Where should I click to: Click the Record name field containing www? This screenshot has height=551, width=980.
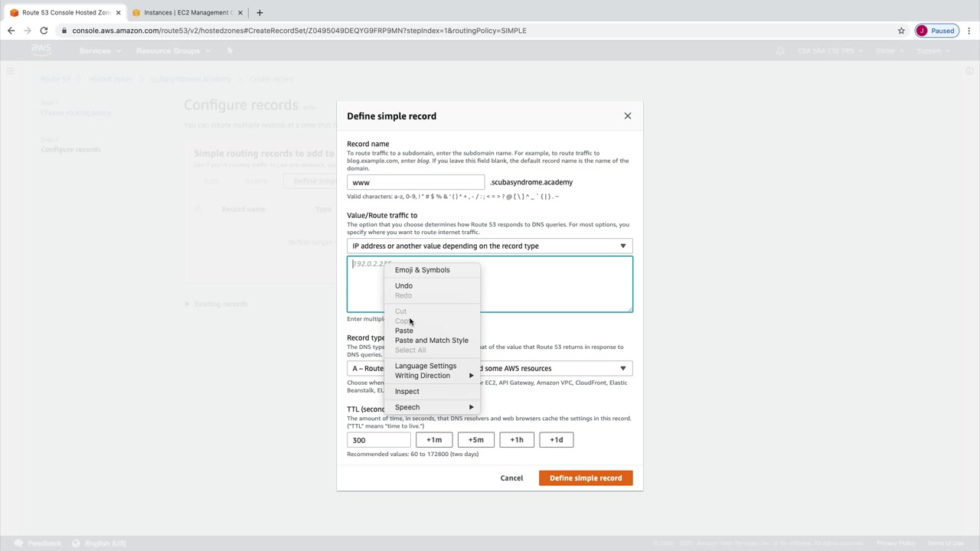pos(416,182)
